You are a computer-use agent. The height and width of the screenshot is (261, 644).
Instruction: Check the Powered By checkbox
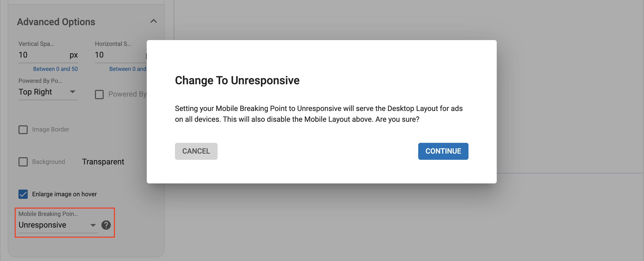(99, 94)
